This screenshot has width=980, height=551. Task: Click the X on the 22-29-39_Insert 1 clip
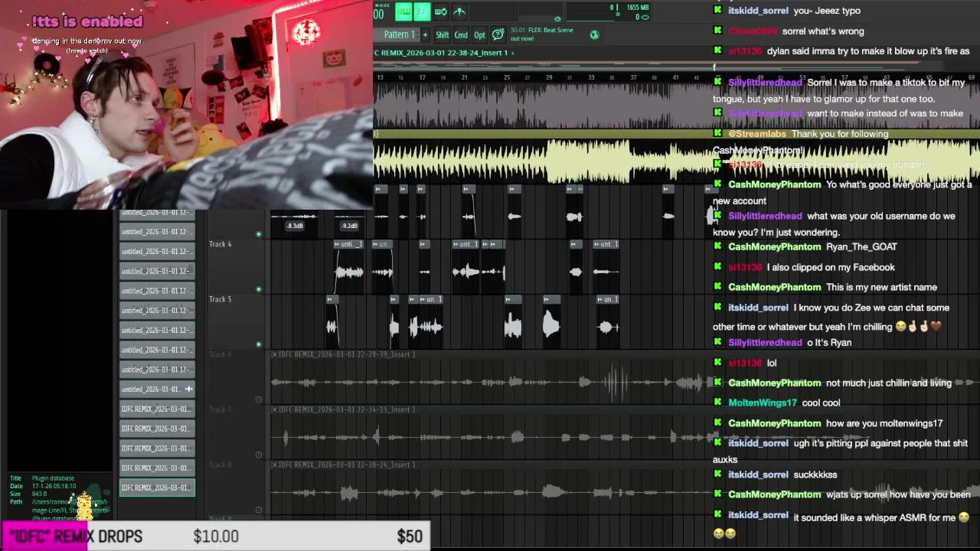pyautogui.click(x=274, y=354)
